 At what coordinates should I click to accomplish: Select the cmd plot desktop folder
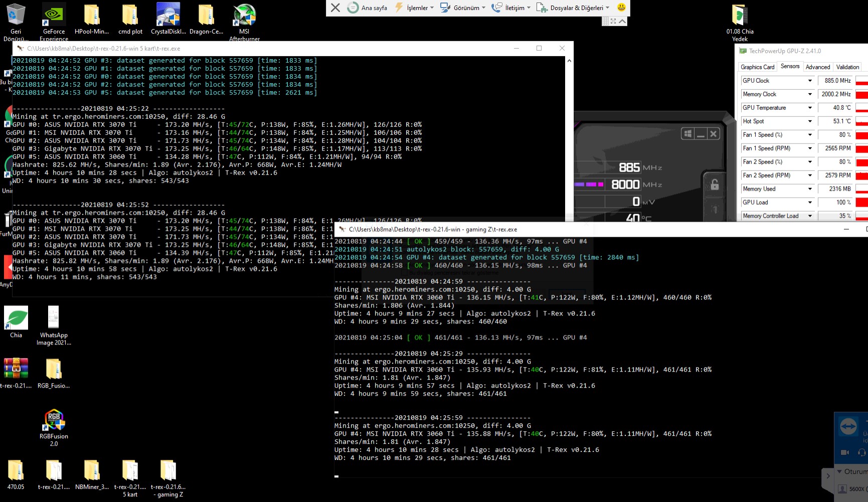[130, 19]
